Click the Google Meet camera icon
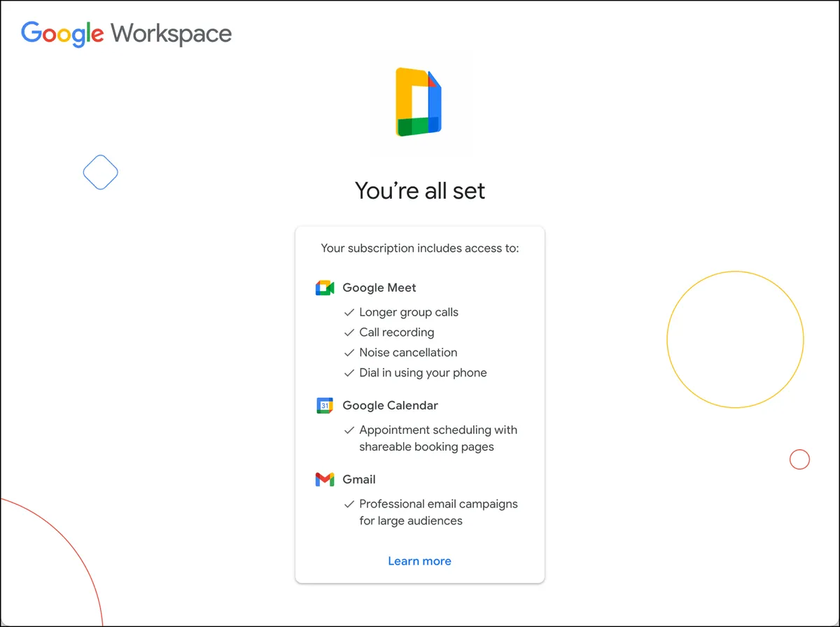The width and height of the screenshot is (840, 627). click(325, 288)
